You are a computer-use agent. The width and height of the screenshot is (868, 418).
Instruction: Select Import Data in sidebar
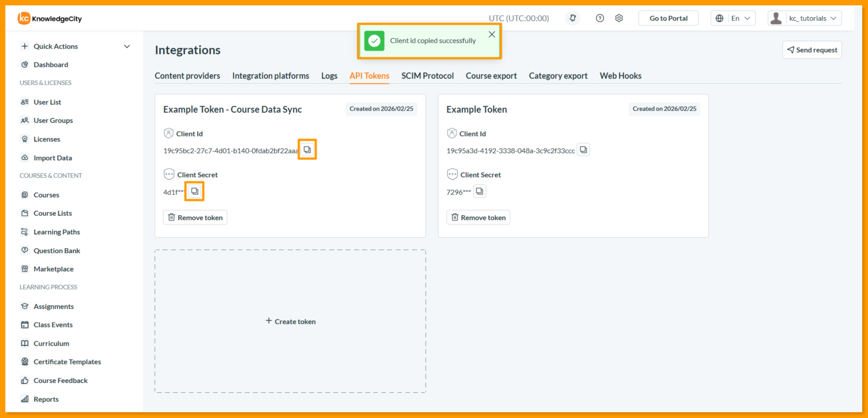pos(53,158)
